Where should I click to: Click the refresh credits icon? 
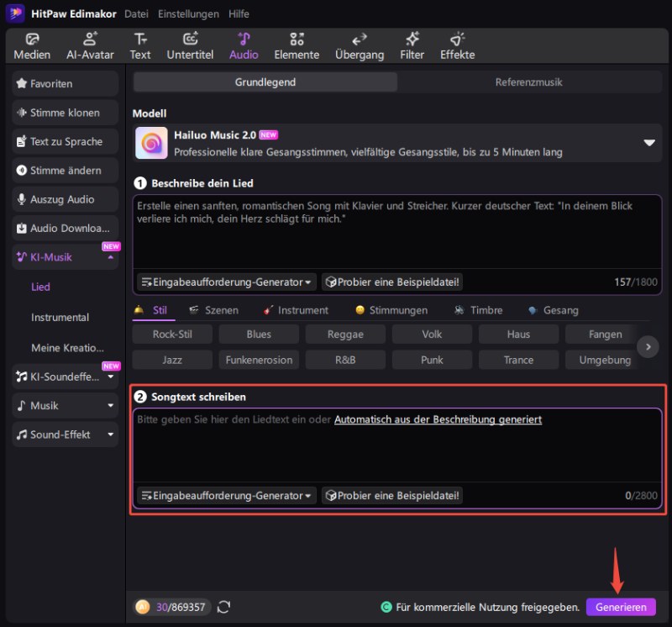(x=223, y=607)
